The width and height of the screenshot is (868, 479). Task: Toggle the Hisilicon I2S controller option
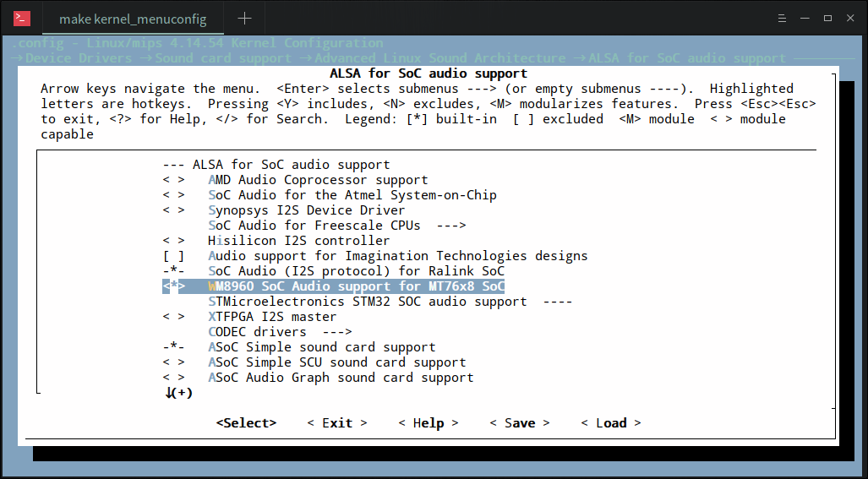point(276,241)
